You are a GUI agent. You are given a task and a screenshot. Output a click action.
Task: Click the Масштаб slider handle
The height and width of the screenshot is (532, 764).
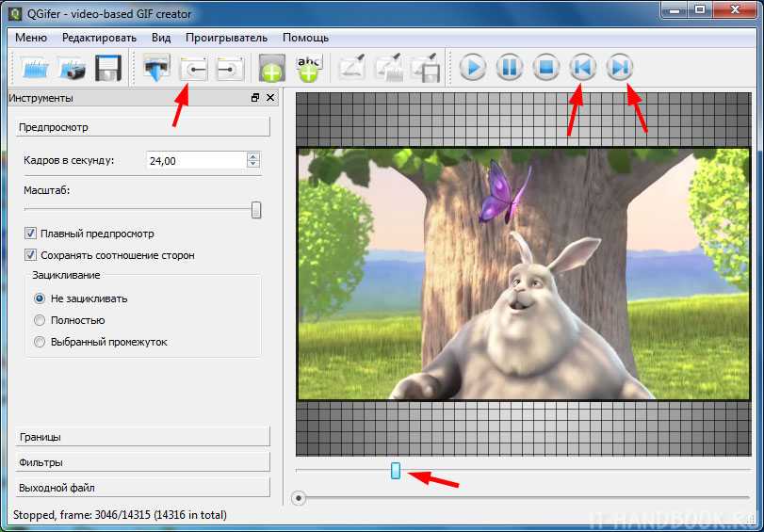[x=256, y=210]
